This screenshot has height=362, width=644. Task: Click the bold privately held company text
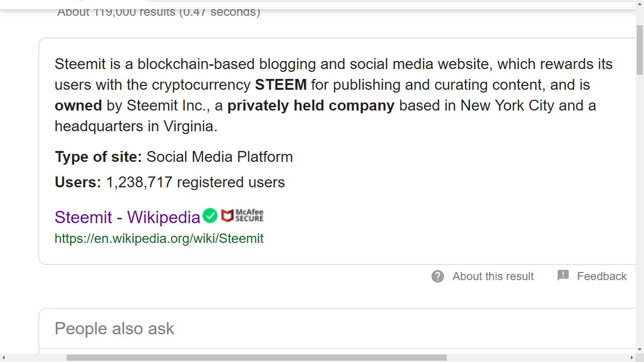tap(311, 106)
